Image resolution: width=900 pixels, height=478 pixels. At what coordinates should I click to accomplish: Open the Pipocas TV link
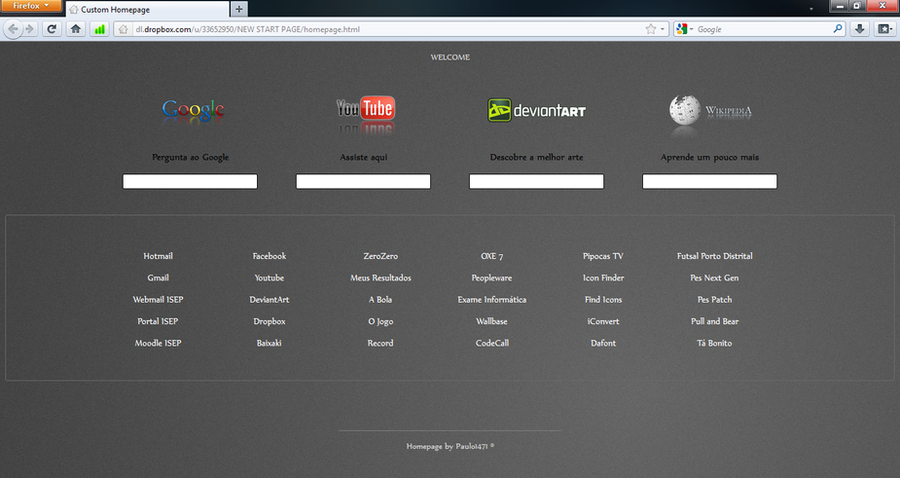[603, 256]
